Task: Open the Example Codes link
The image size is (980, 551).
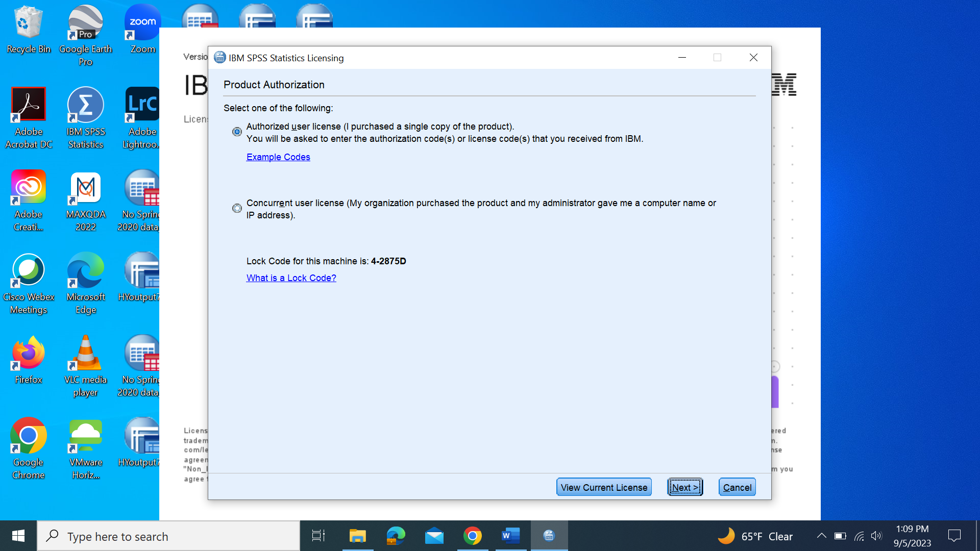Action: [278, 157]
